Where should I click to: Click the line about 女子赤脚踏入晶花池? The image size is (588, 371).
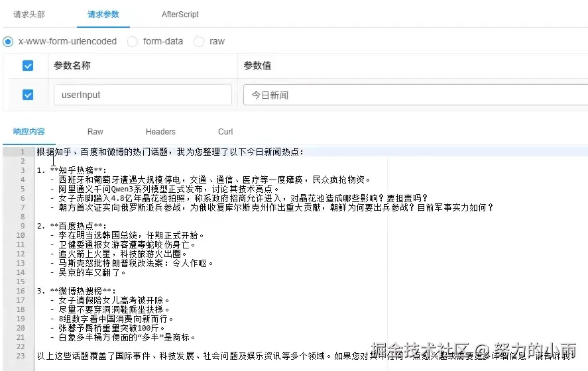coord(239,198)
